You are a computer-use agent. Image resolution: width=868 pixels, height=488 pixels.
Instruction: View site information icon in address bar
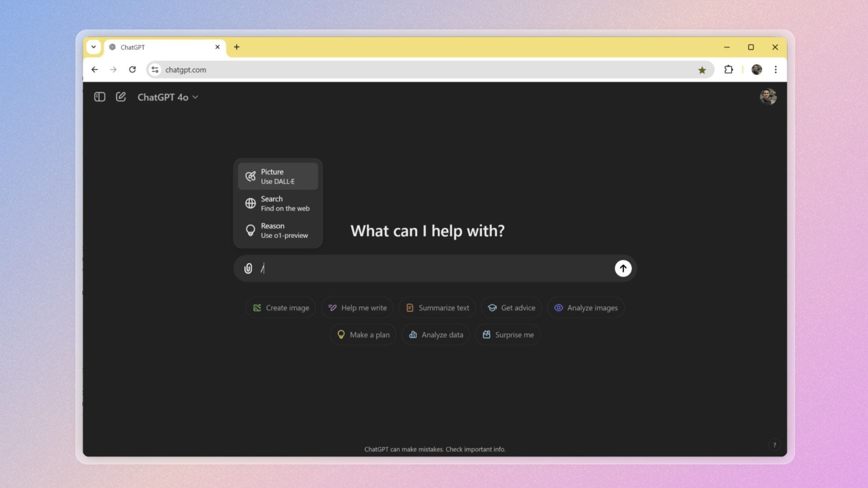point(155,70)
